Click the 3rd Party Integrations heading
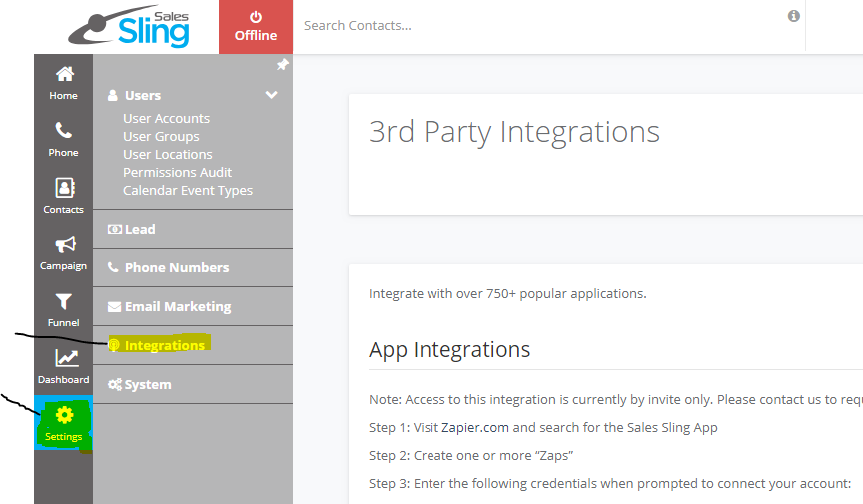This screenshot has height=504, width=863. click(514, 132)
